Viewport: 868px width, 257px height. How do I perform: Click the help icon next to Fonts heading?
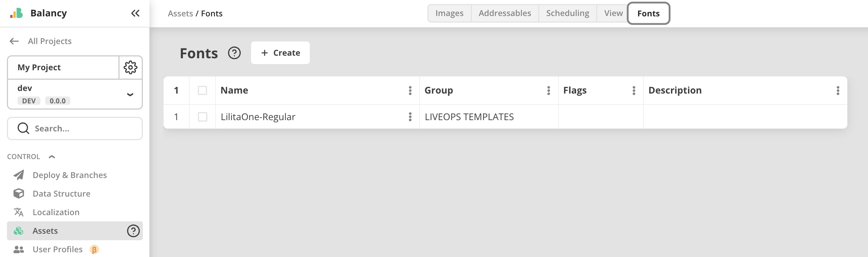(234, 53)
